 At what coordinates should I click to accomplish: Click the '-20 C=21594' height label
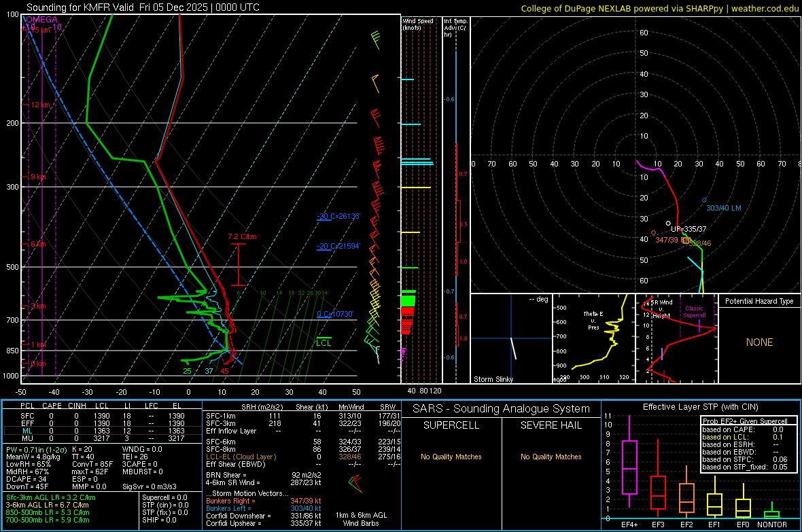click(338, 246)
